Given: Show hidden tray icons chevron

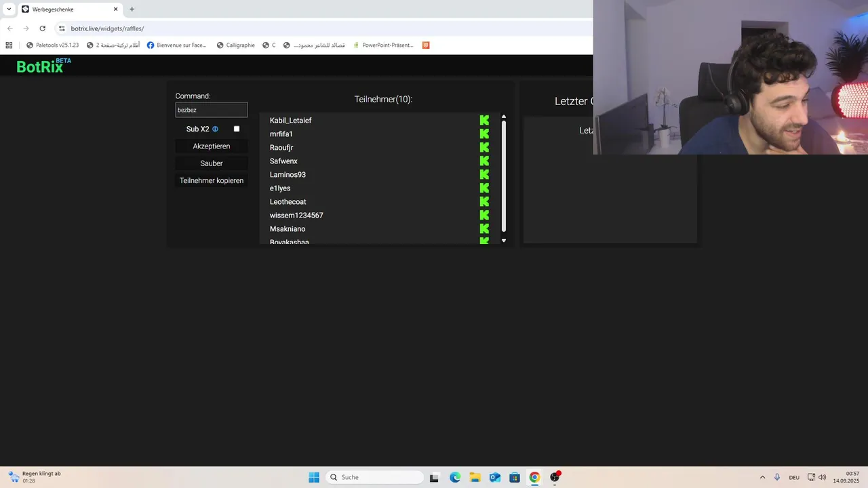Looking at the screenshot, I should point(762,477).
